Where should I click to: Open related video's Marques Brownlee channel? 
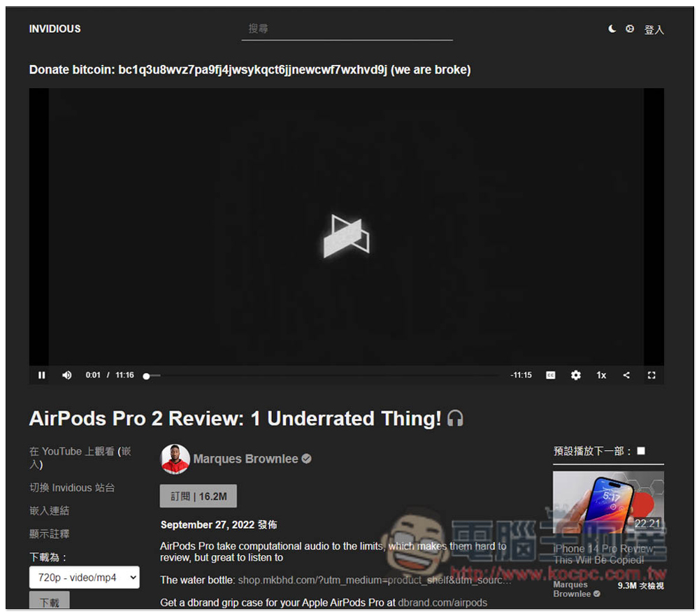coord(577,589)
